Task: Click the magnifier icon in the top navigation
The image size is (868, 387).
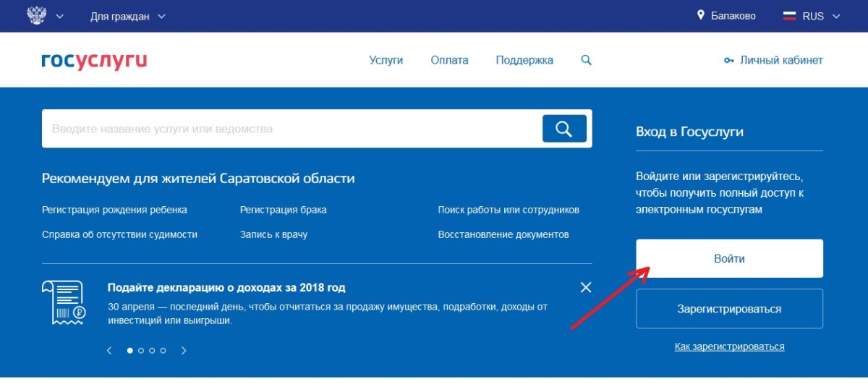Action: [586, 60]
